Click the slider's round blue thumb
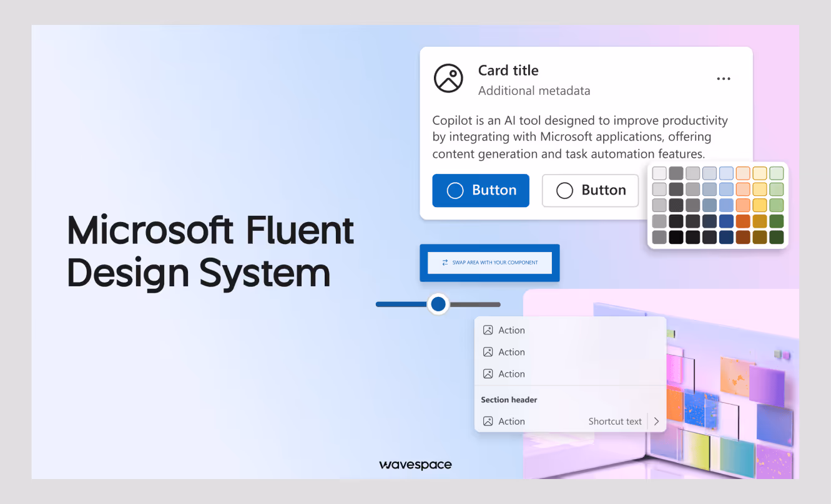The height and width of the screenshot is (504, 831). 438,304
